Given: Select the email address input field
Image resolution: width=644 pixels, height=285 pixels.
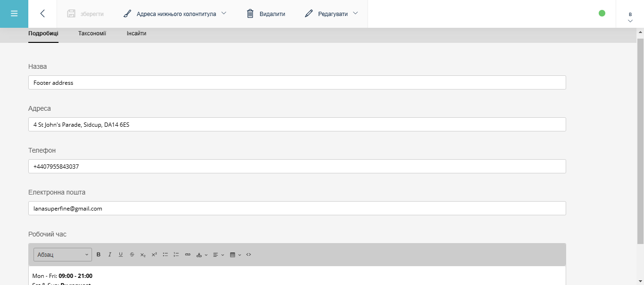Looking at the screenshot, I should pyautogui.click(x=296, y=208).
